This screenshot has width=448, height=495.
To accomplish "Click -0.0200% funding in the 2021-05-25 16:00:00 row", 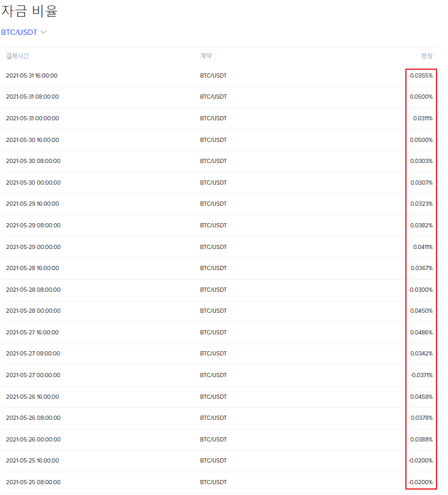I will point(420,460).
